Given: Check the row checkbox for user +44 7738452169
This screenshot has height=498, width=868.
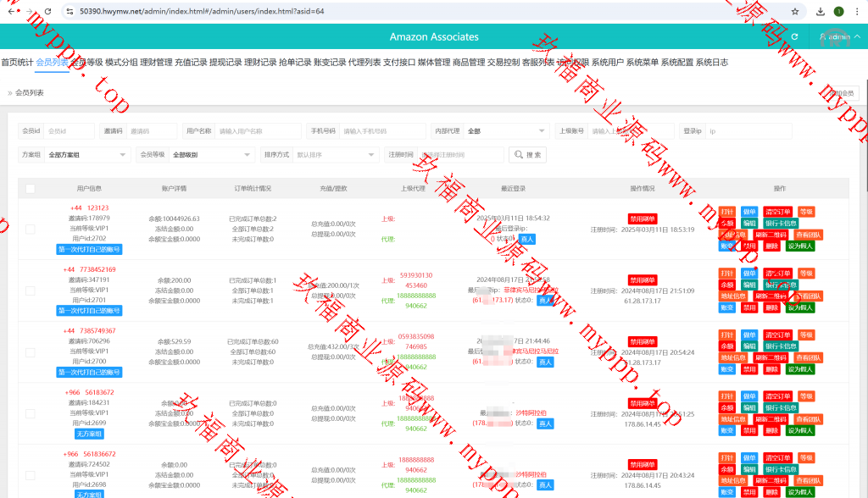Looking at the screenshot, I should tap(31, 290).
